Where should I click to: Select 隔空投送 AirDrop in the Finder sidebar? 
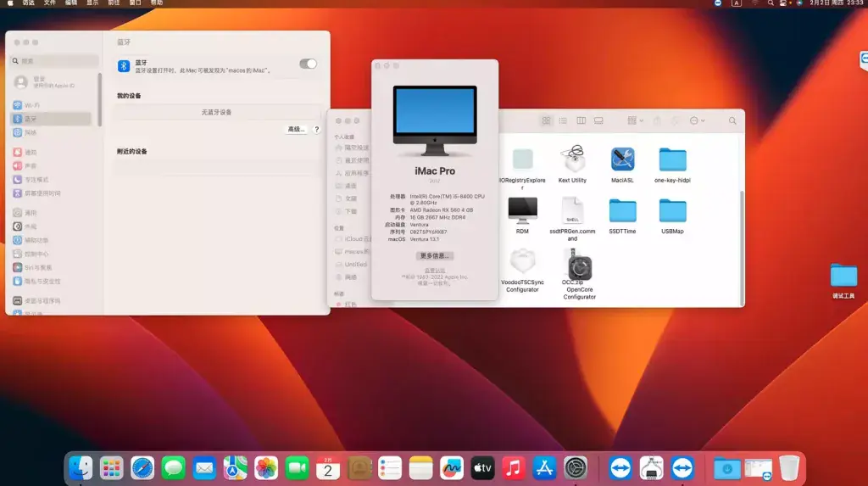tap(353, 148)
